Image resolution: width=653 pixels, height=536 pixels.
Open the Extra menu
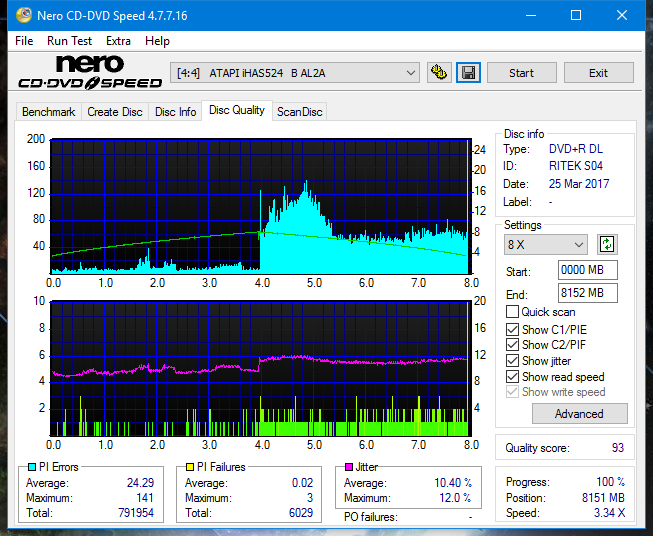(118, 41)
